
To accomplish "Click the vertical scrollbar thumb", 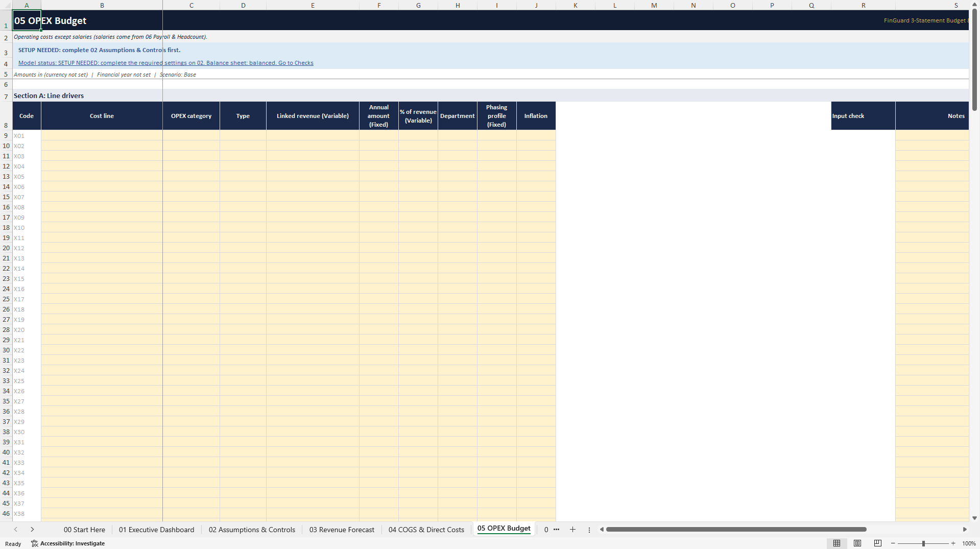I will 974,60.
